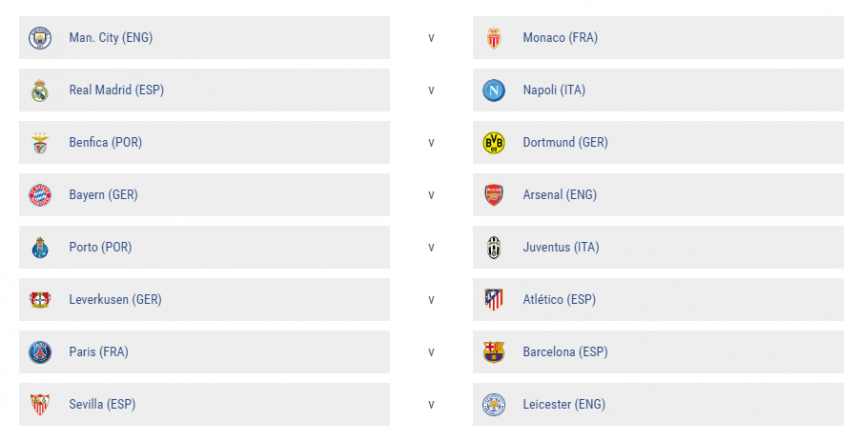Click the Arsenal cannon crest

494,195
